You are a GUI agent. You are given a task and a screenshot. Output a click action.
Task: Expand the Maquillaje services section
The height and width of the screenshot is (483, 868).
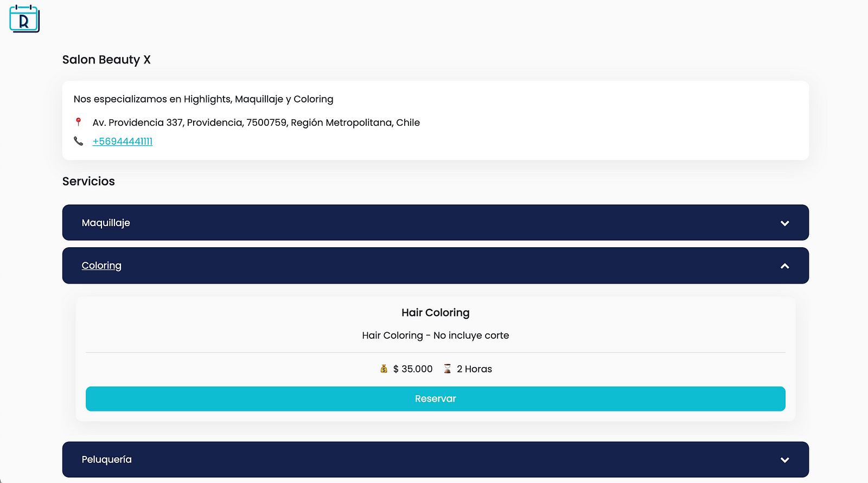pos(436,222)
